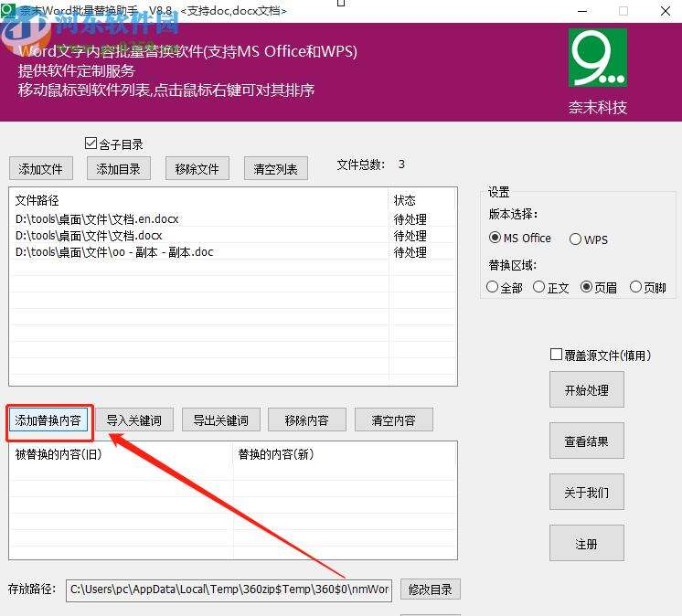Click 移除内容 button
Image resolution: width=682 pixels, height=616 pixels.
(x=306, y=420)
